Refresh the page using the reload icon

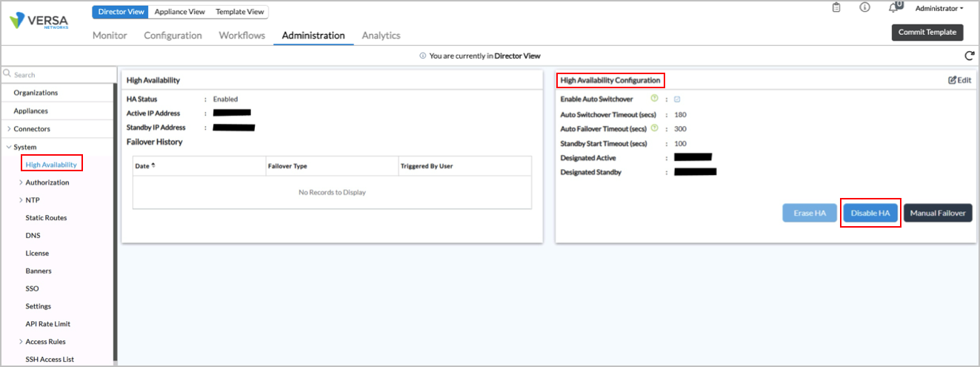tap(969, 56)
